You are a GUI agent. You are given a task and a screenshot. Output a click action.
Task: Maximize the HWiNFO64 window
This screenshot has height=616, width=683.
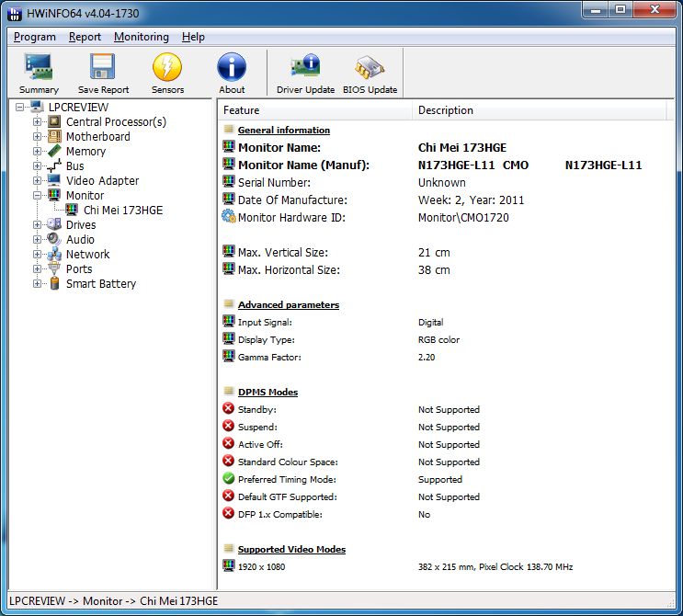click(620, 10)
